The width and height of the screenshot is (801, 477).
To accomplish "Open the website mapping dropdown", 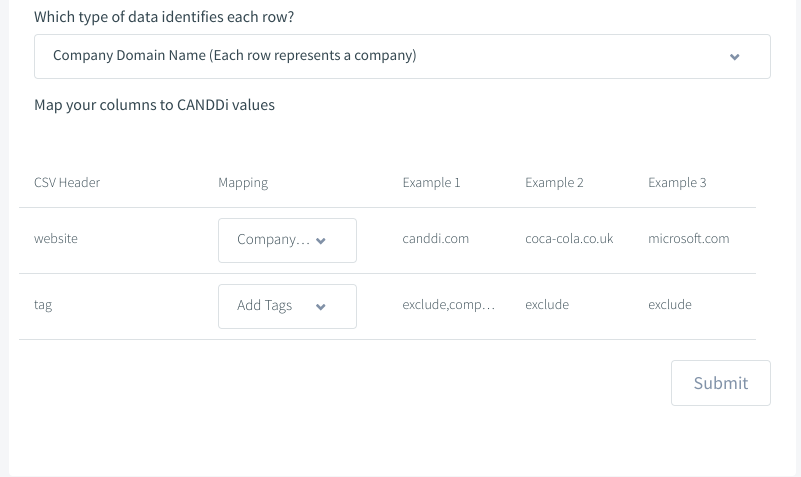I will tap(287, 241).
